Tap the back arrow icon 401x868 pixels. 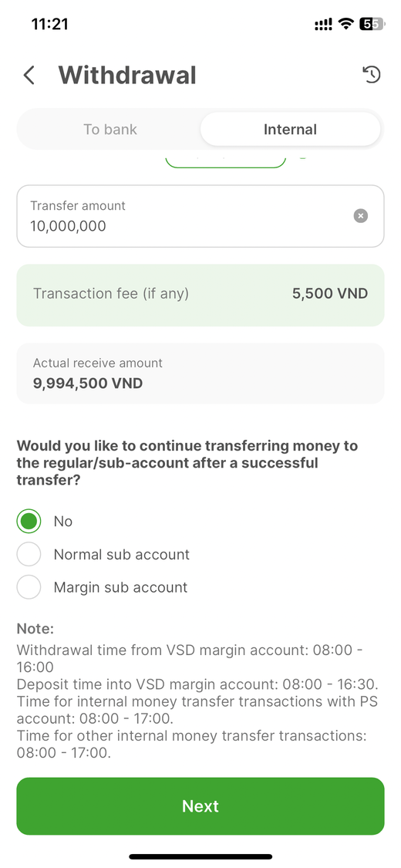point(29,75)
